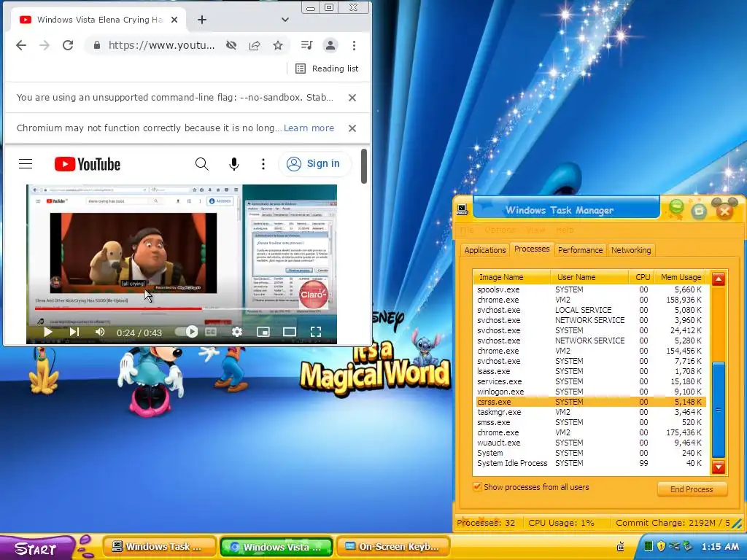Dismiss the no-sandbox warning bar
747x560 pixels.
[352, 98]
